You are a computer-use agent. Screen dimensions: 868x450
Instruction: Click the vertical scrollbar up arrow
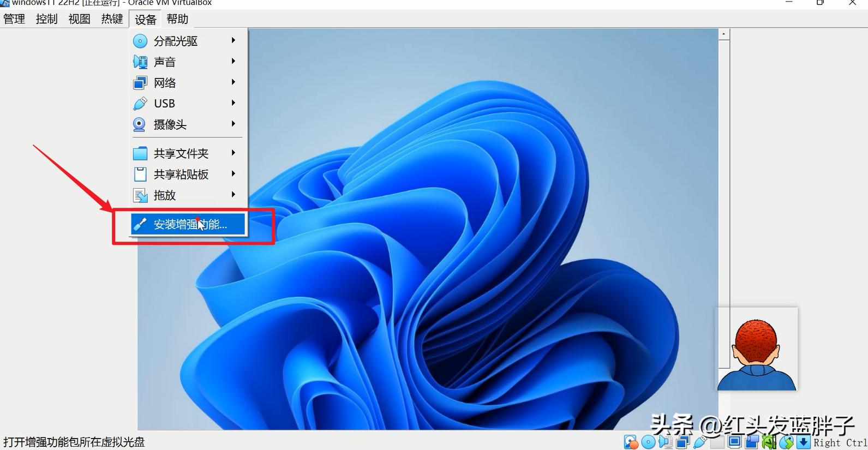tap(724, 34)
